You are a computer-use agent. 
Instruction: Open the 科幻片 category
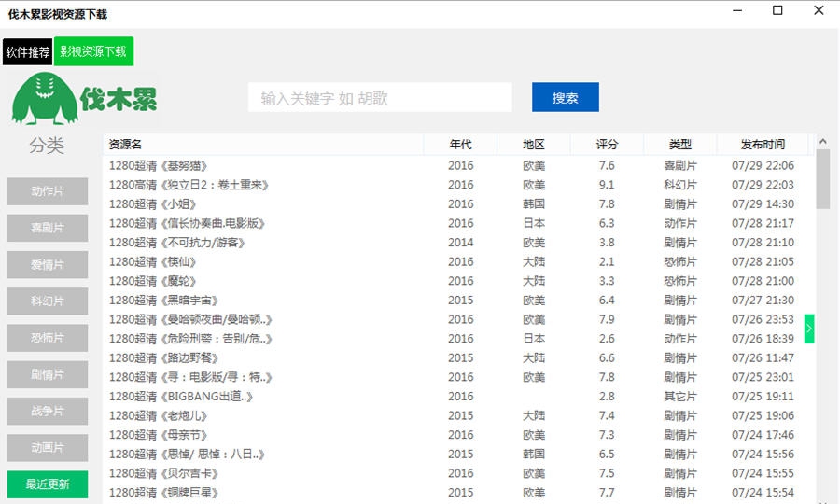(x=48, y=301)
